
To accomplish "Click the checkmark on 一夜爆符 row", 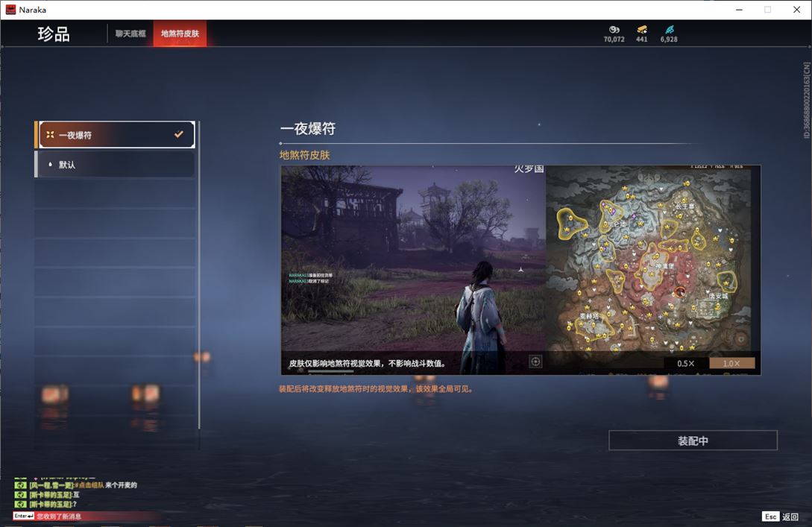I will tap(179, 135).
